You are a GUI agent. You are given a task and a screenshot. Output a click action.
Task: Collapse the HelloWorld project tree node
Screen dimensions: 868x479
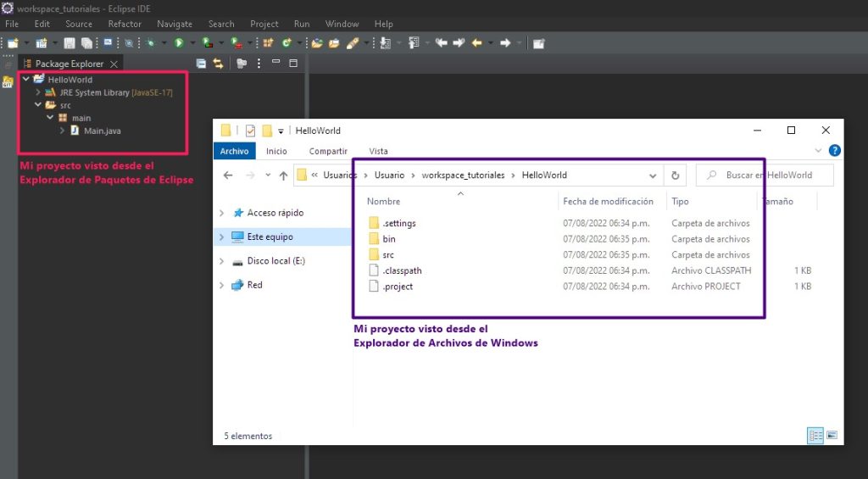tap(27, 80)
